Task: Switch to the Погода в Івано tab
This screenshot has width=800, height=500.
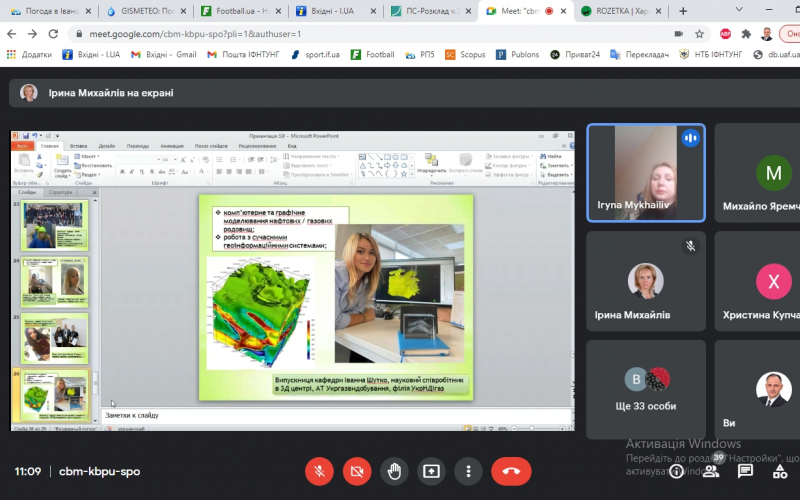Action: click(51, 11)
